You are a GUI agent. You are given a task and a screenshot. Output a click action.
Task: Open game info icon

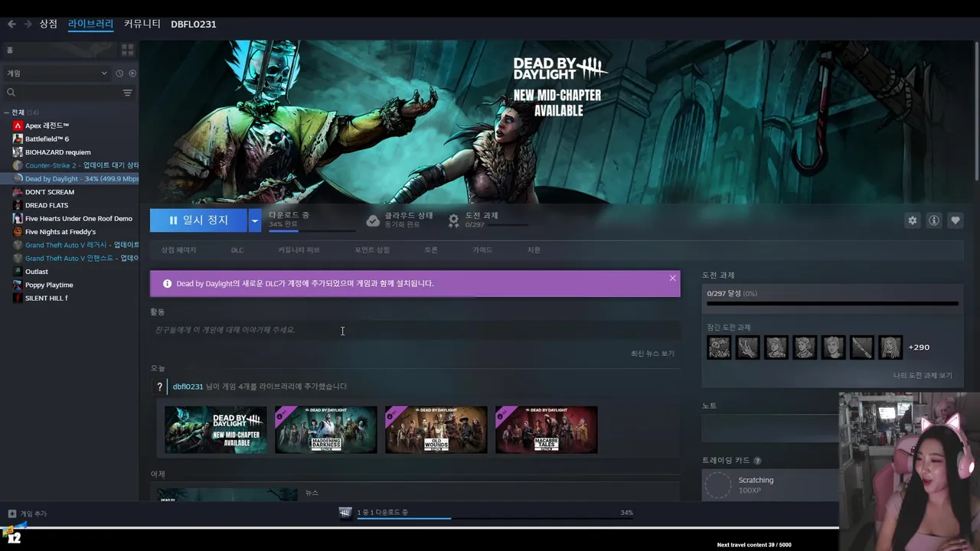pos(933,220)
